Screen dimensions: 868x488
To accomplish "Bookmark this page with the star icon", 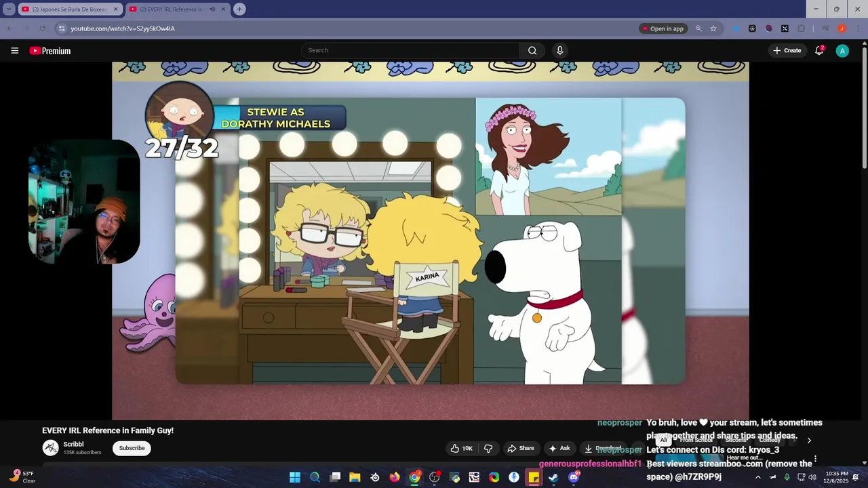I will 713,28.
